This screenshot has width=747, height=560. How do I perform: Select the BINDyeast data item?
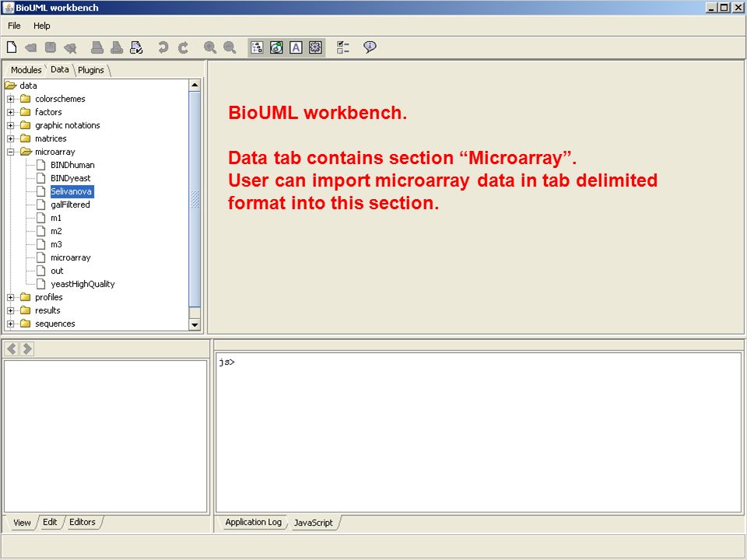[71, 179]
